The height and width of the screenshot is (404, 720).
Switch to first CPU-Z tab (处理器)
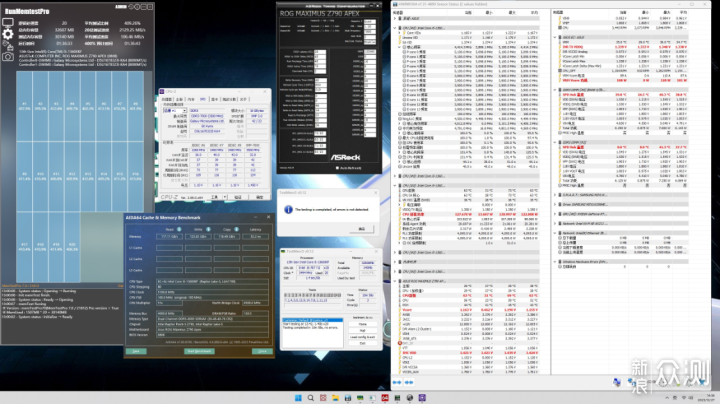pyautogui.click(x=167, y=99)
